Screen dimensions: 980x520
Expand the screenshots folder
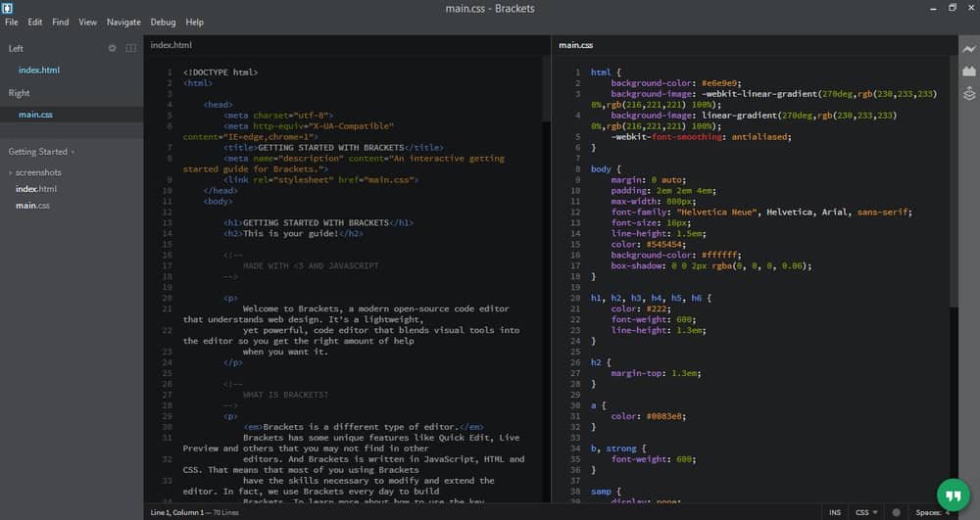tap(36, 172)
